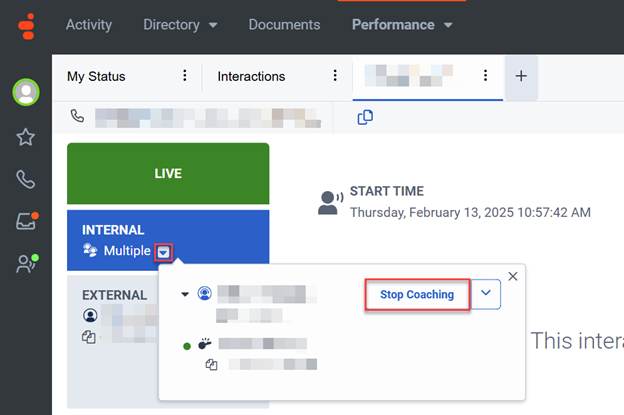Open agent coaching icon in sidebar

(25, 264)
